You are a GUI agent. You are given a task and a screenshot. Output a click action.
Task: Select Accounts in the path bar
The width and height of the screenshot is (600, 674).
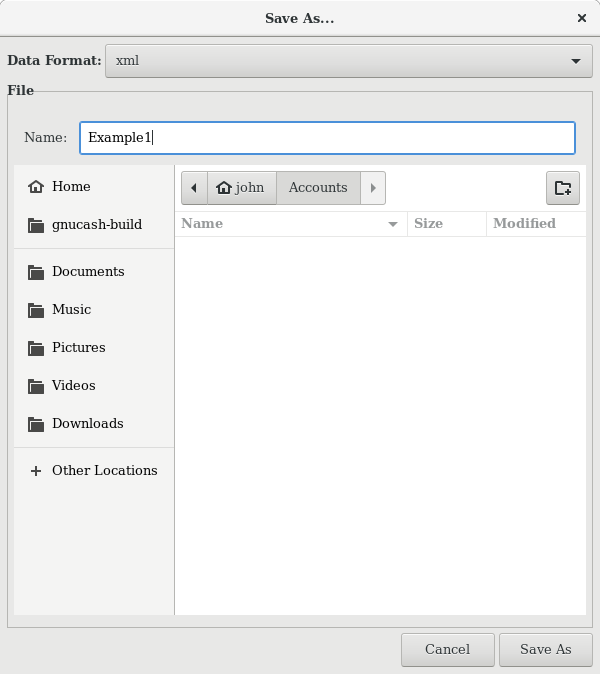coord(318,188)
